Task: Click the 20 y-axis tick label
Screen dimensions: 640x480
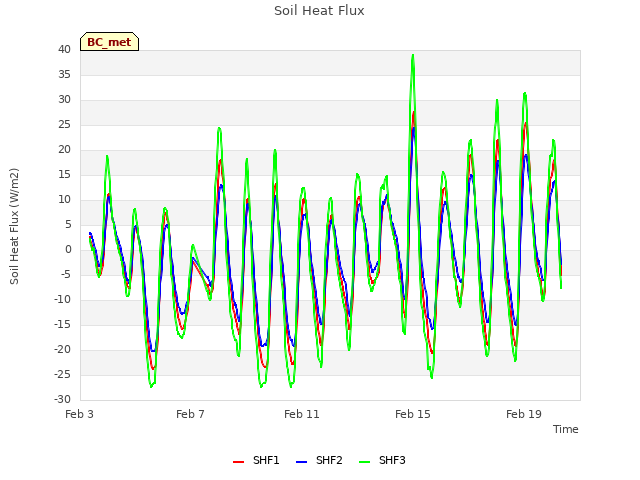Action: (x=64, y=150)
